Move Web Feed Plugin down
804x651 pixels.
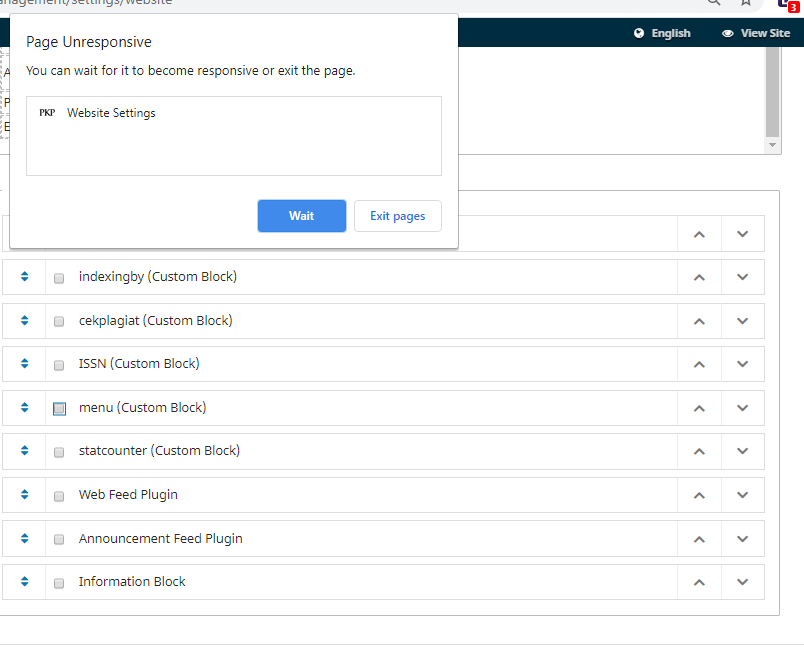[742, 496]
